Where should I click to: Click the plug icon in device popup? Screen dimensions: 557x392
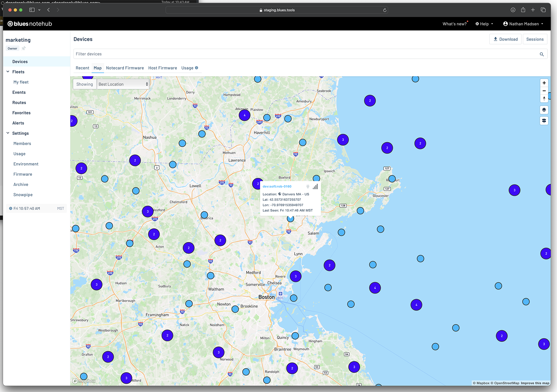(x=308, y=187)
